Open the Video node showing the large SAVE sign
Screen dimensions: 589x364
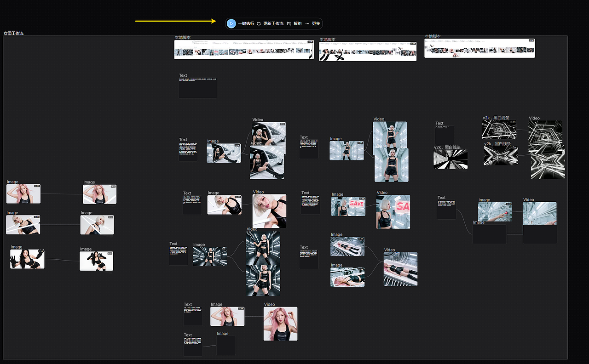pos(393,212)
